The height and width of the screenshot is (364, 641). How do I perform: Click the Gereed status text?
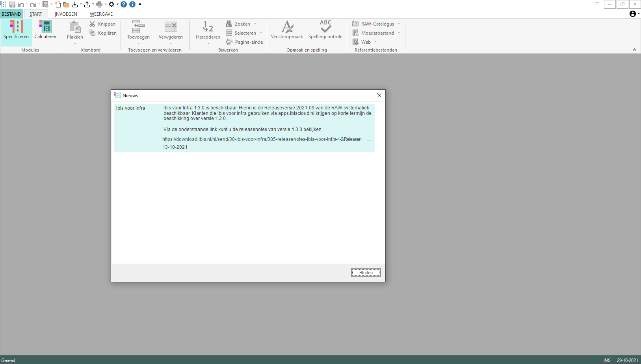click(x=8, y=360)
